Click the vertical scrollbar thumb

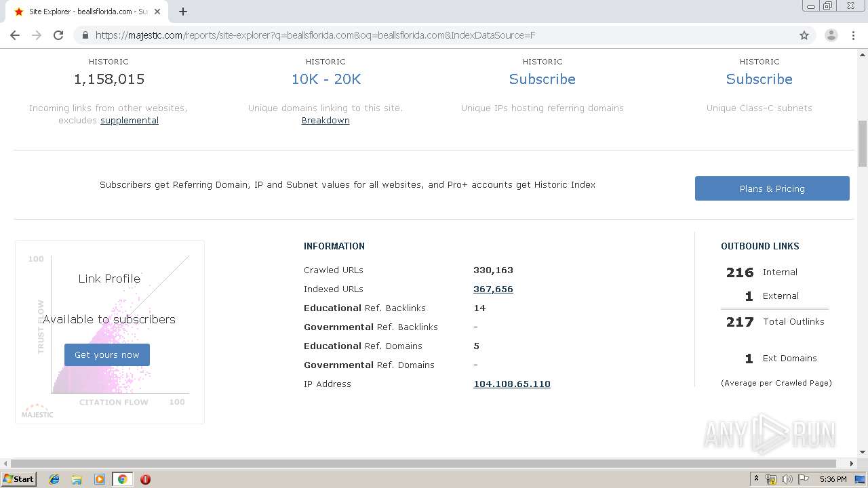863,144
